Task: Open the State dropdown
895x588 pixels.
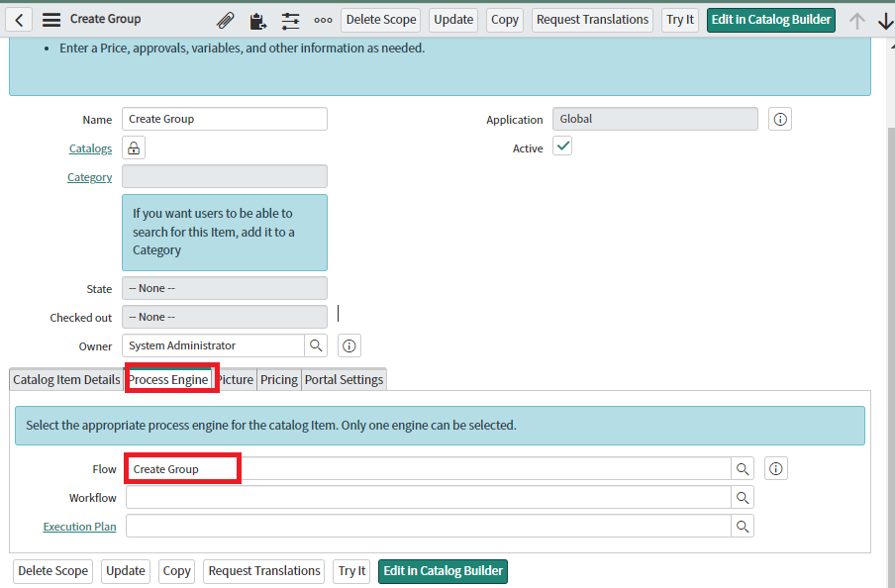Action: [225, 288]
